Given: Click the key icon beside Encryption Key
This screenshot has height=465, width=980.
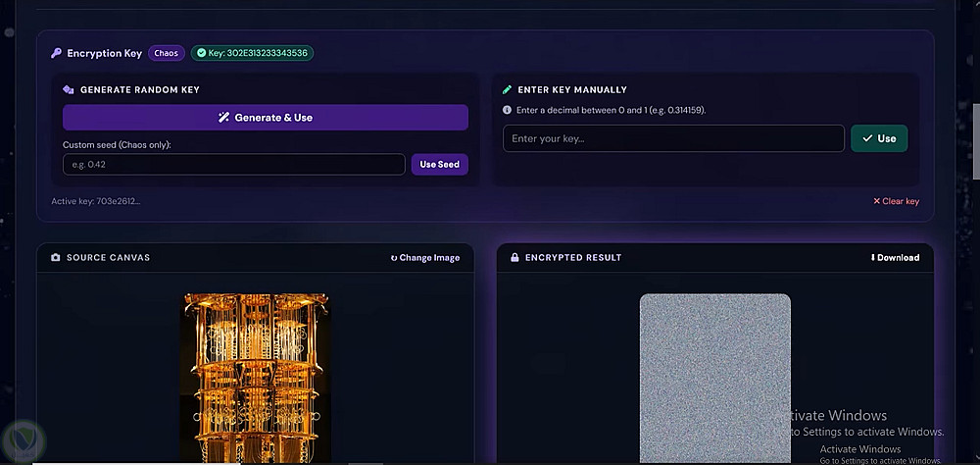Looking at the screenshot, I should [x=56, y=53].
